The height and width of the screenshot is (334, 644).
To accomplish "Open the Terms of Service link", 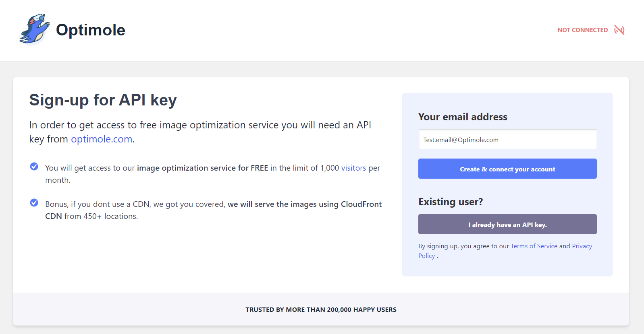I will (x=534, y=246).
